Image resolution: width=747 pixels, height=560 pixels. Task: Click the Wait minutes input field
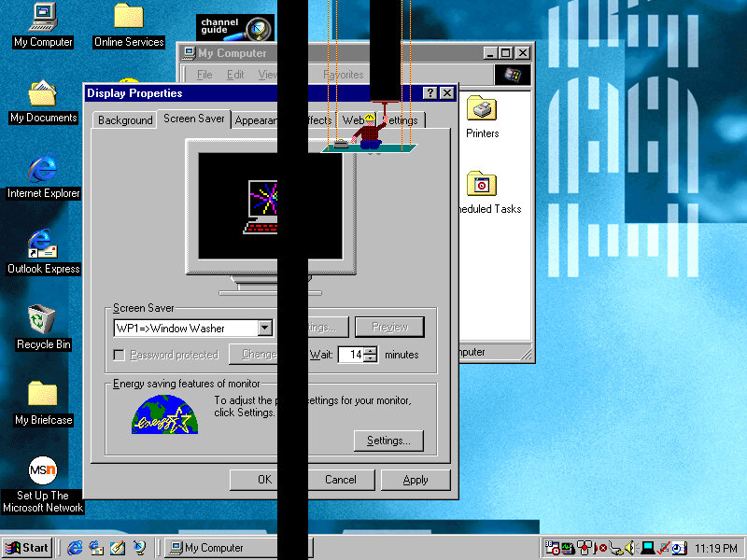351,355
